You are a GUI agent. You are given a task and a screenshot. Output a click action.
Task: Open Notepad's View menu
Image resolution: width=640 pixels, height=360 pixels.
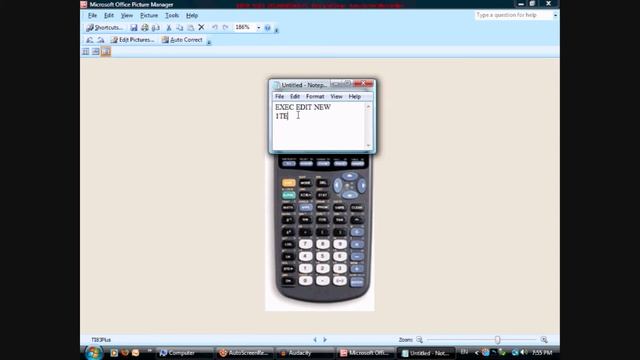point(336,96)
